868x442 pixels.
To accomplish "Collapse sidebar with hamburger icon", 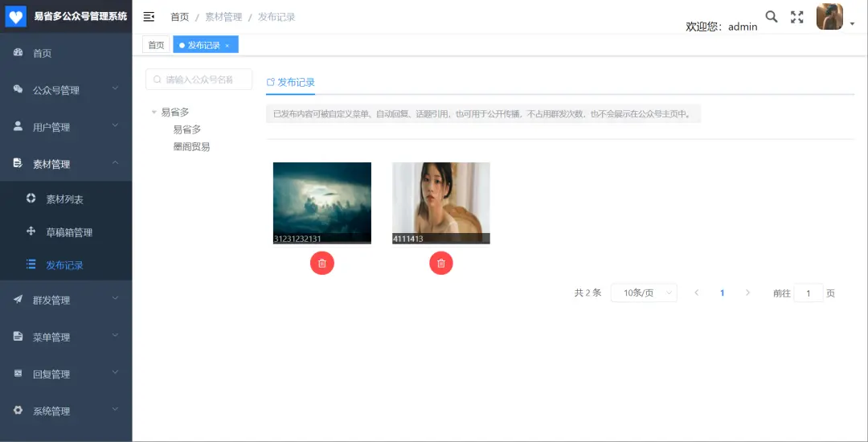I will click(149, 17).
